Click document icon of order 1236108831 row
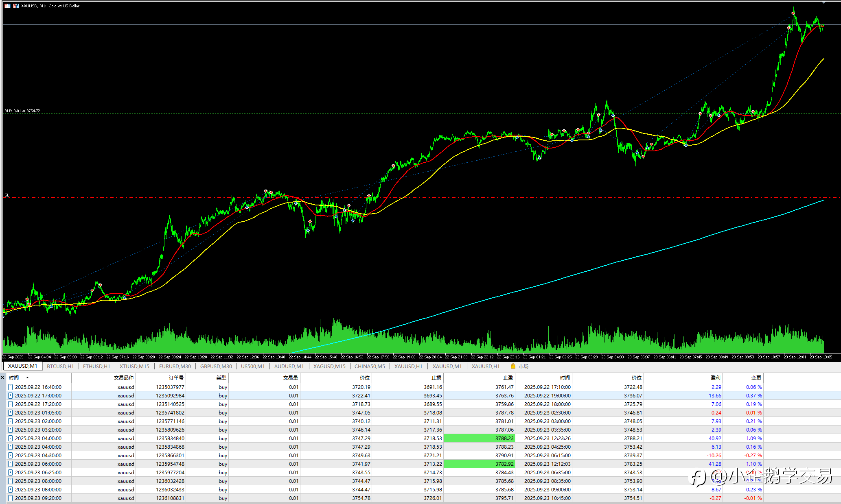The height and width of the screenshot is (504, 841). point(11,498)
